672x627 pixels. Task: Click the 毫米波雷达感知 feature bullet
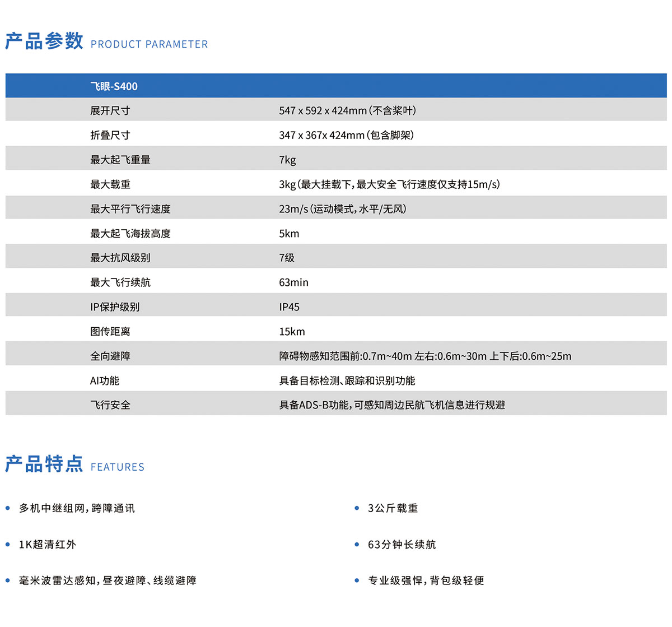(x=108, y=581)
